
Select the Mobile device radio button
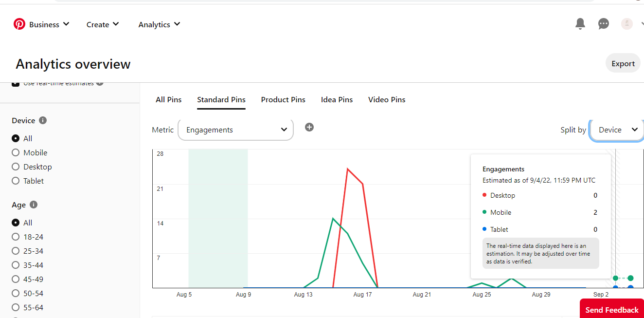pos(16,152)
